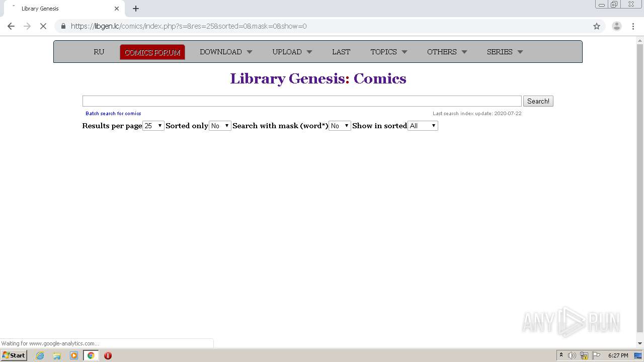This screenshot has height=362, width=644.
Task: Click the padlock site info icon
Action: (x=63, y=26)
